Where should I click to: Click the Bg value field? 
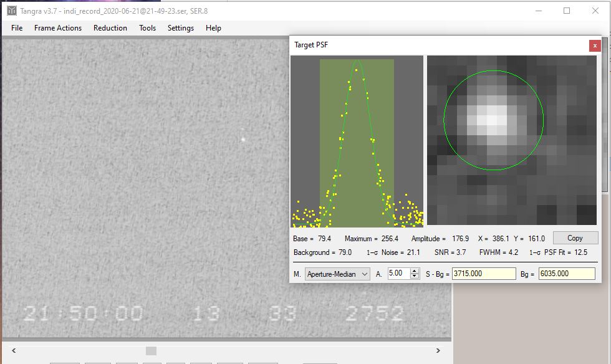pyautogui.click(x=567, y=274)
